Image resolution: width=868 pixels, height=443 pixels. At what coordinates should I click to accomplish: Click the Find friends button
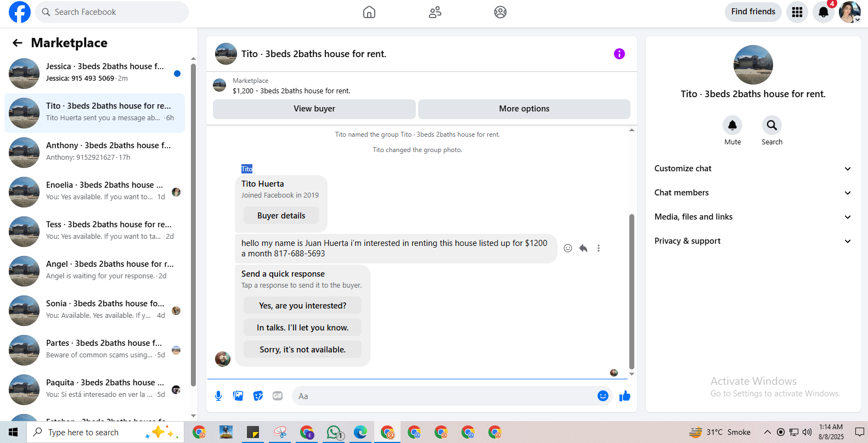point(753,12)
